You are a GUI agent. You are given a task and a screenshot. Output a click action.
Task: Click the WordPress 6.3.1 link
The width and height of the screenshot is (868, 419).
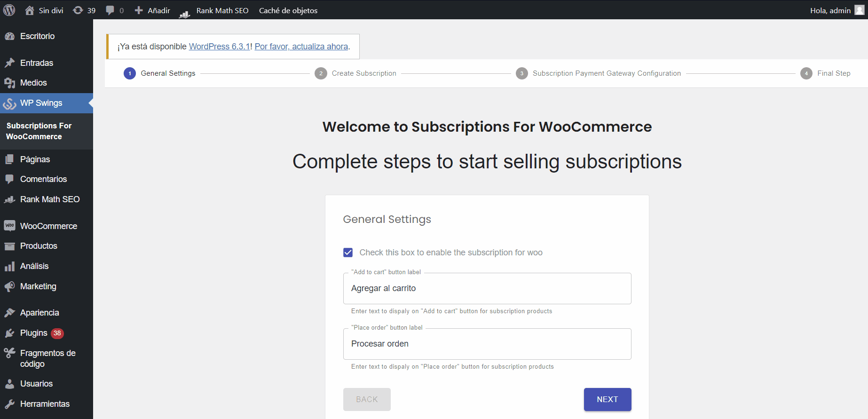[219, 47]
